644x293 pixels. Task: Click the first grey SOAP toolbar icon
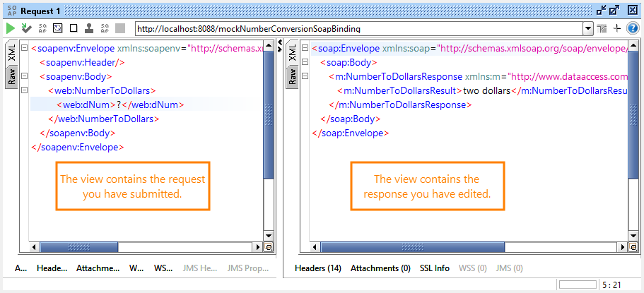(x=42, y=28)
